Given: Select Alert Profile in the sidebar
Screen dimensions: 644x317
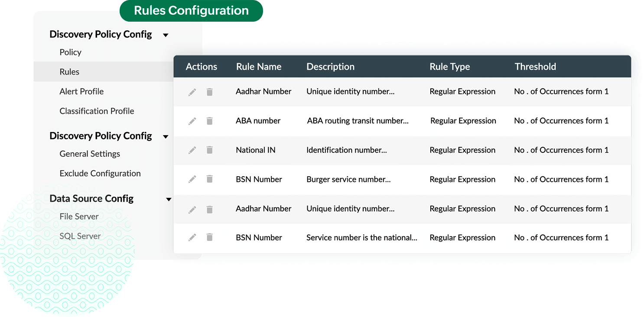Looking at the screenshot, I should click(81, 91).
